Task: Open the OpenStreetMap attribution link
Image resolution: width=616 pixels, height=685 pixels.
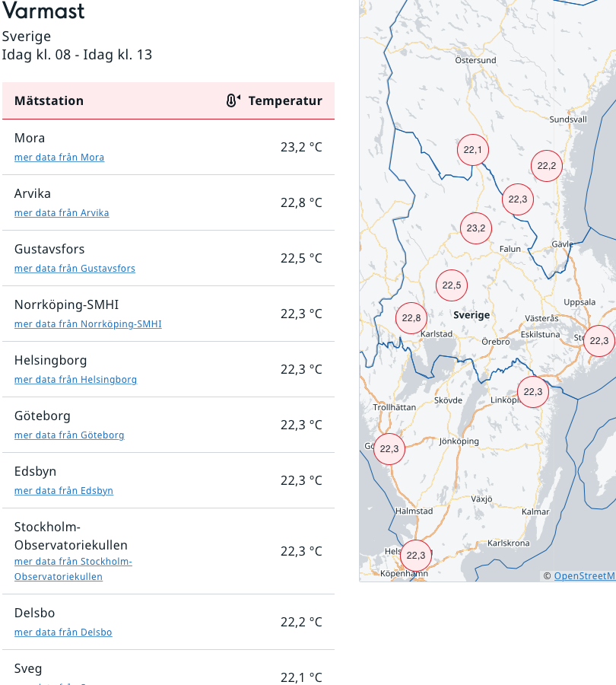Action: pos(585,576)
